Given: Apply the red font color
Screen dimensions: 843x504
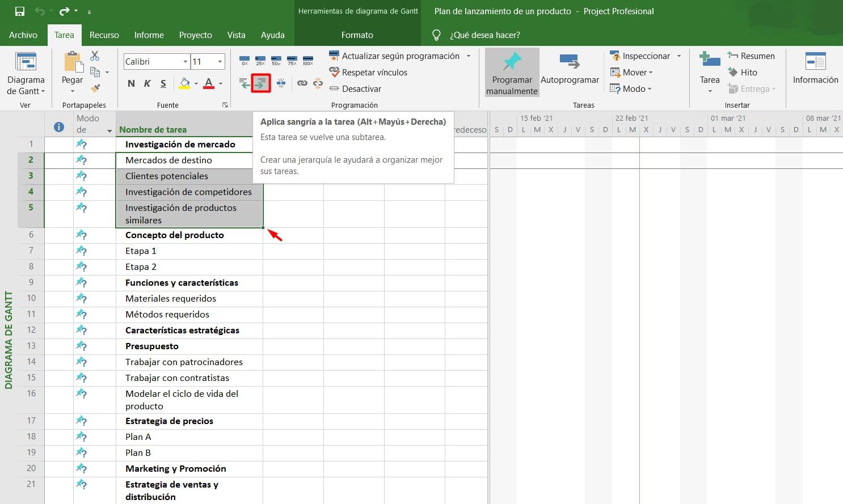Looking at the screenshot, I should [209, 83].
